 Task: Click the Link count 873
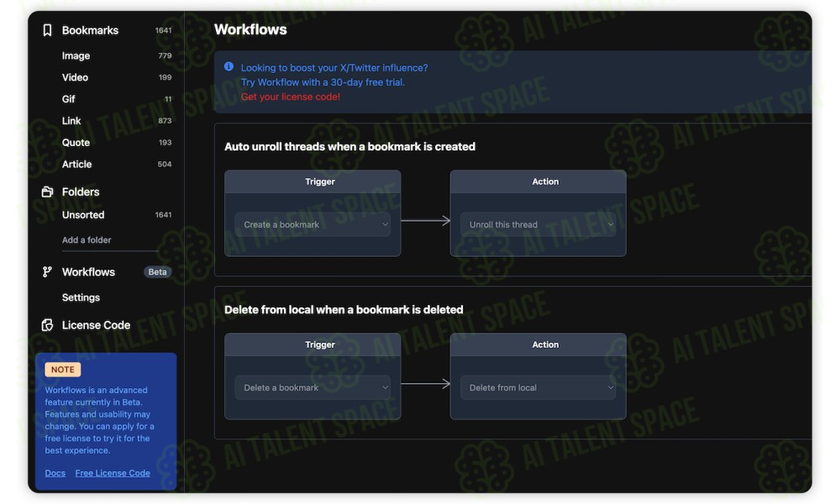(165, 121)
